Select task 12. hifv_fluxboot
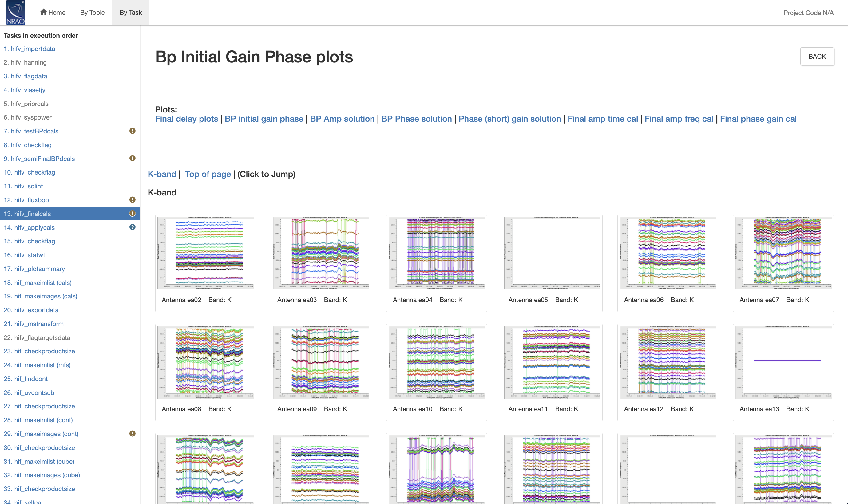The width and height of the screenshot is (848, 504). (x=27, y=200)
